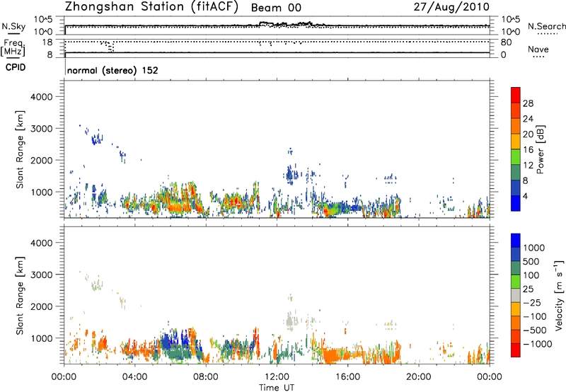The width and height of the screenshot is (566, 392).
Task: Click the 'normal (stereo) 152' text
Action: 112,70
